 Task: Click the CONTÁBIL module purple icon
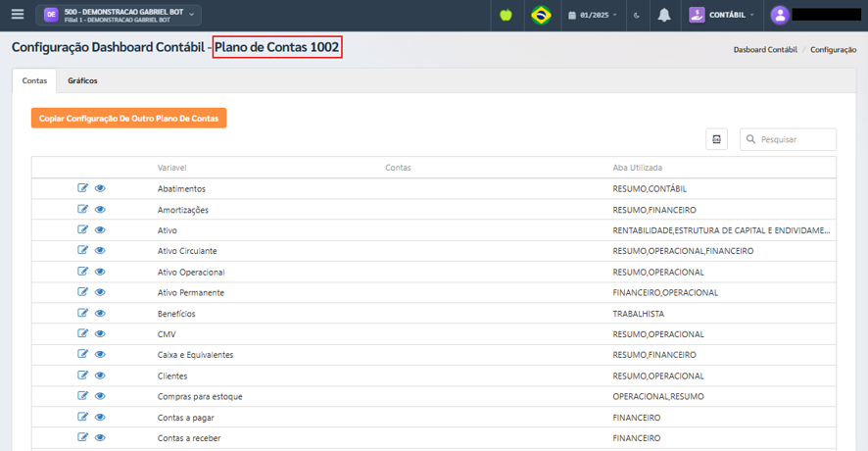tap(697, 15)
